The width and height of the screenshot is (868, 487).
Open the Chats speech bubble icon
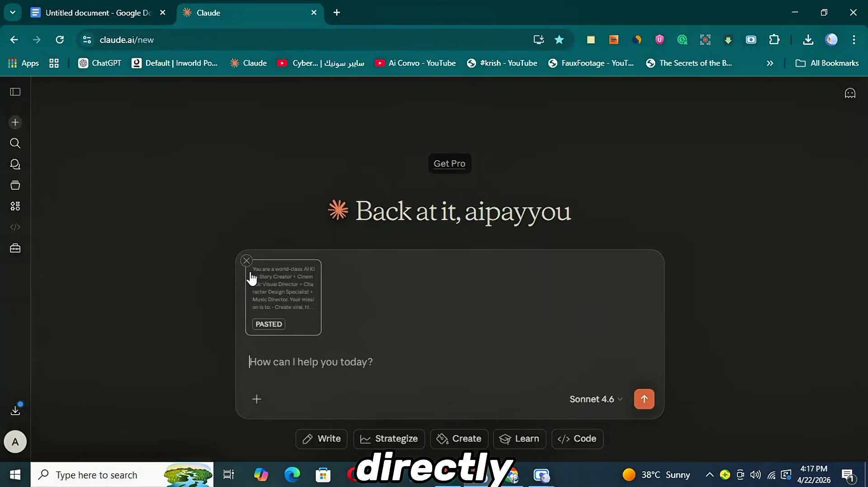tap(15, 164)
